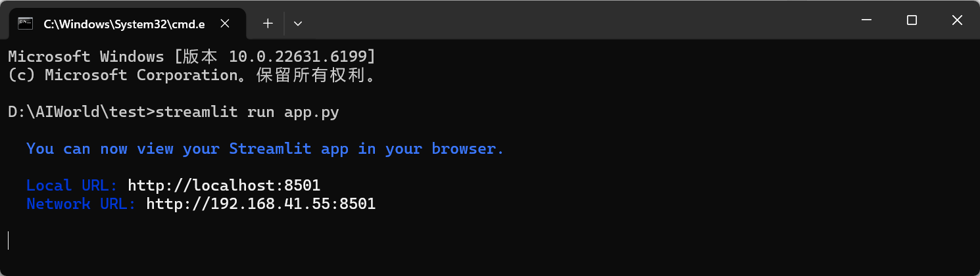Click the blue 'You can now view' message

(265, 149)
